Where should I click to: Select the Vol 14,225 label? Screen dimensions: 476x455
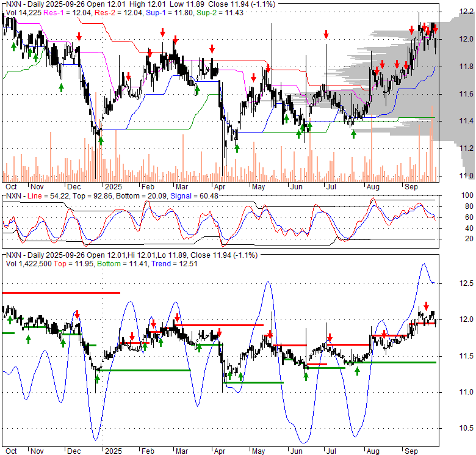[x=24, y=13]
